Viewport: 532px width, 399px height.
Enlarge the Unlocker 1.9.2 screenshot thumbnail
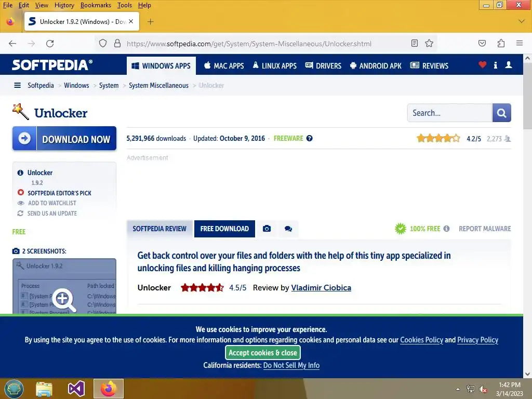point(64,286)
